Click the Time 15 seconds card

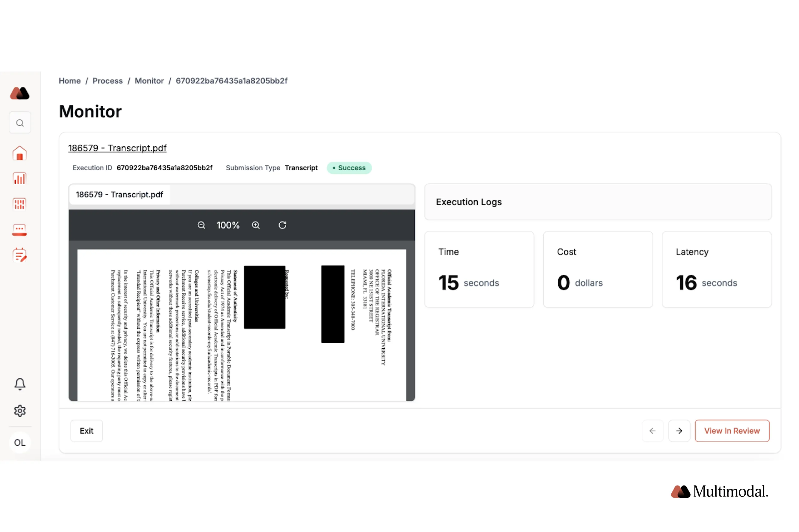[x=479, y=269]
